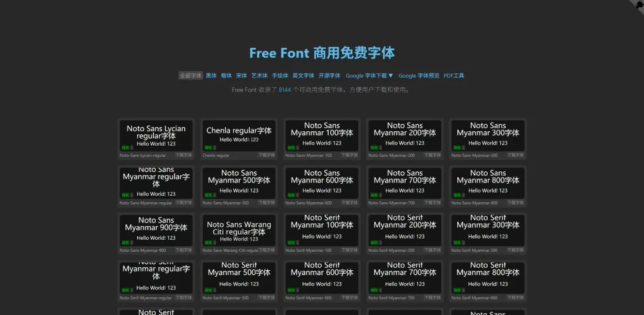Open Noto Serif Myanmar 100 preview thumbnail
The image size is (644, 315).
point(322,230)
